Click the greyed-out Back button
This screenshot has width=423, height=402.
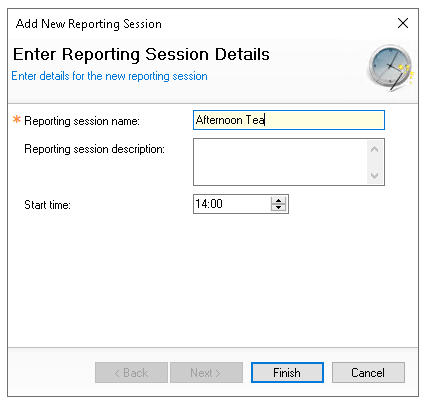[x=131, y=372]
